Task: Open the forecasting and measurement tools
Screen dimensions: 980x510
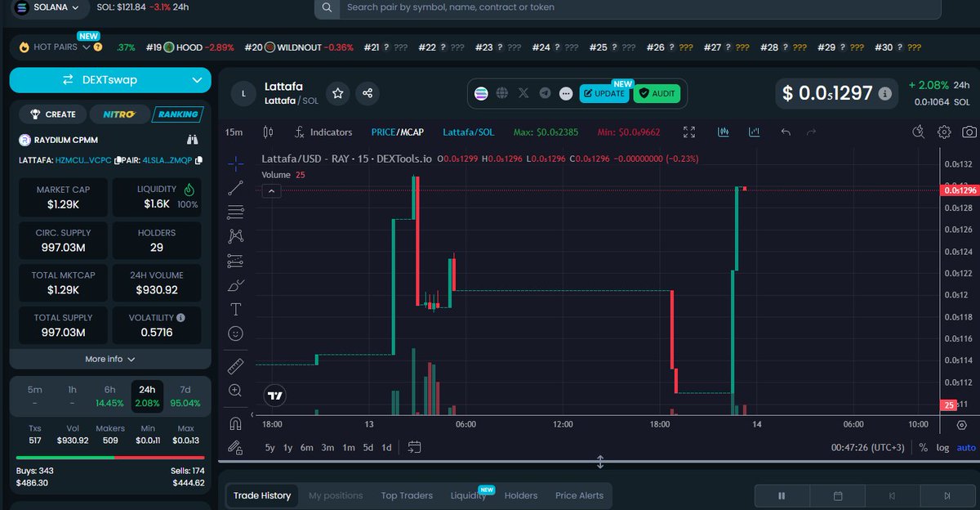Action: (235, 262)
